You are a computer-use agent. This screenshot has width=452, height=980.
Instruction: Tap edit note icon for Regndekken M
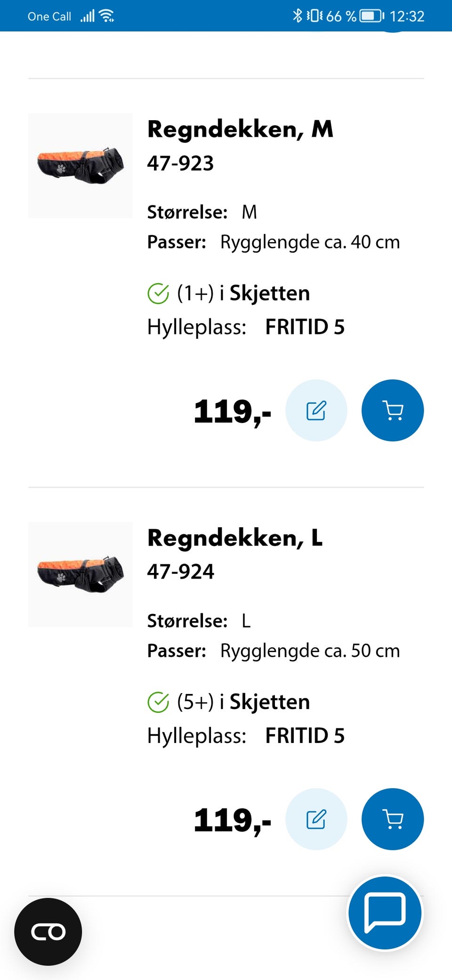coord(316,410)
